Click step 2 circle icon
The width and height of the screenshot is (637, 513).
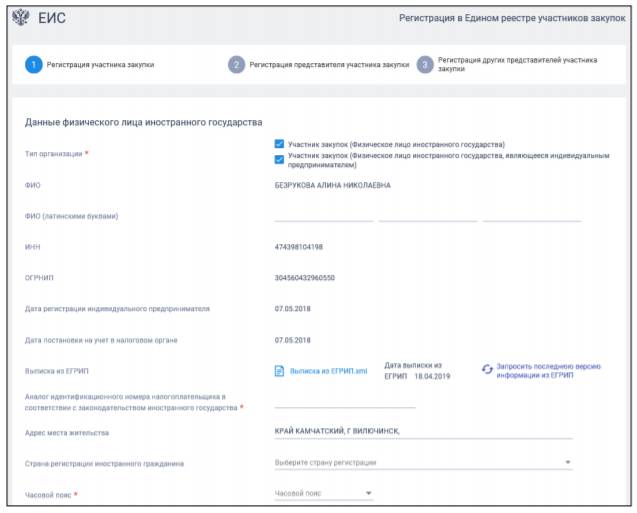(236, 65)
